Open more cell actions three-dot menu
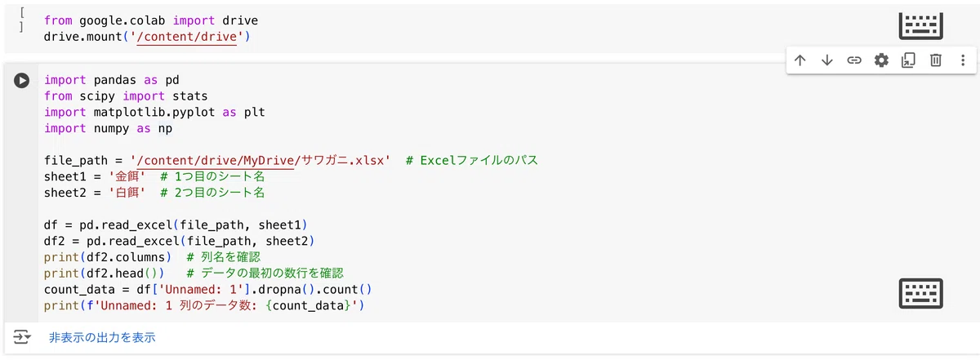This screenshot has height=360, width=980. pos(963,60)
